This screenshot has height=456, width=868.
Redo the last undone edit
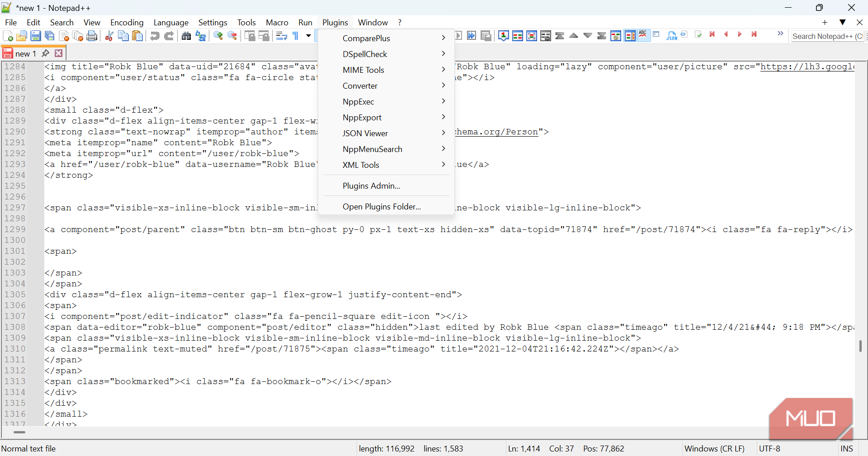pyautogui.click(x=169, y=36)
